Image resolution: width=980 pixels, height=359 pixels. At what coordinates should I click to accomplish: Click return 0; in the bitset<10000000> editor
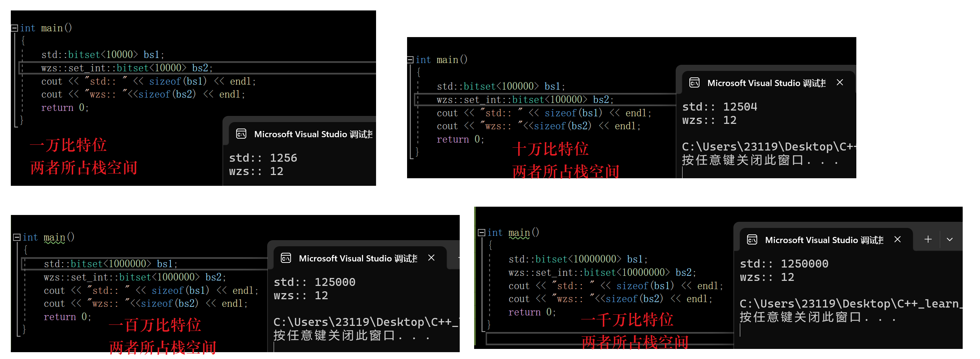[532, 312]
